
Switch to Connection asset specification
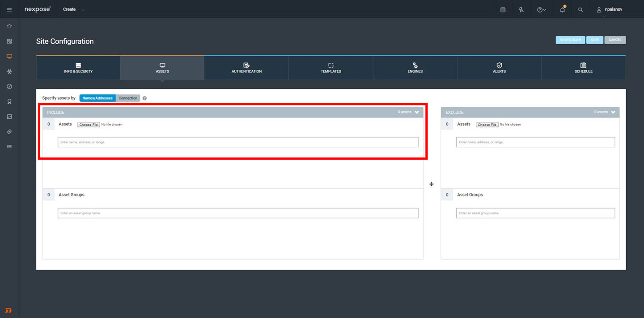128,98
